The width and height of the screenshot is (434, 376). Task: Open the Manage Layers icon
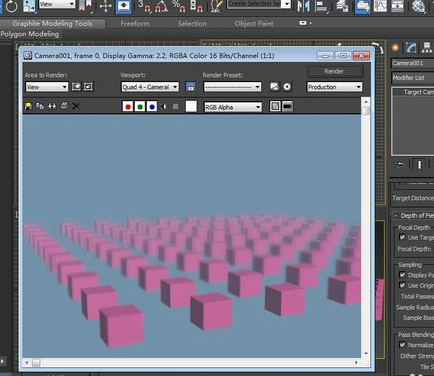342,6
